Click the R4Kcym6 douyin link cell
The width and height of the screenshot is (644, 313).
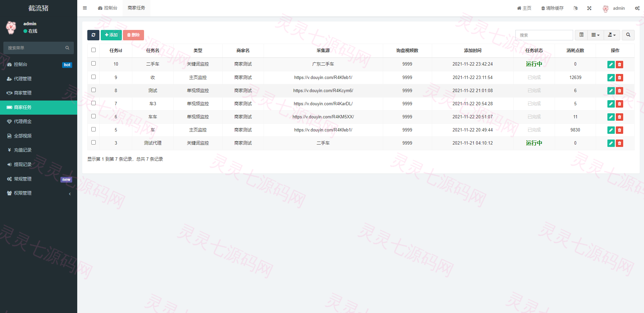tap(323, 91)
